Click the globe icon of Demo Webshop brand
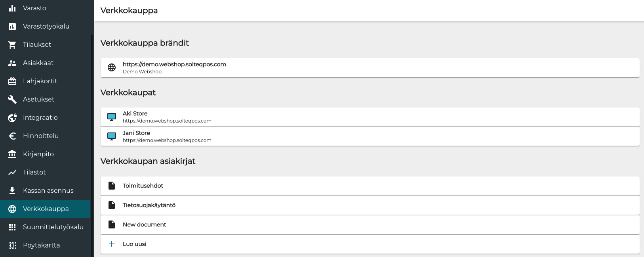644x257 pixels. pyautogui.click(x=112, y=68)
